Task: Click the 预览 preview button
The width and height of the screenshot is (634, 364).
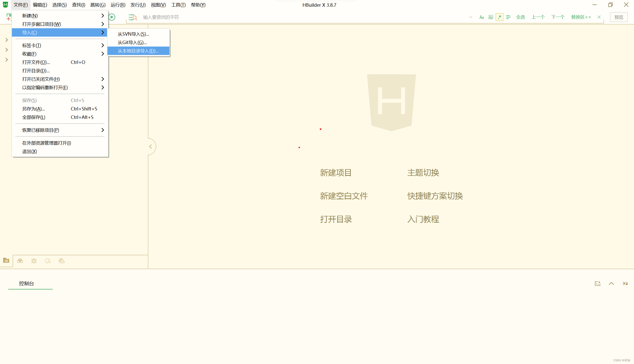Action: 619,17
